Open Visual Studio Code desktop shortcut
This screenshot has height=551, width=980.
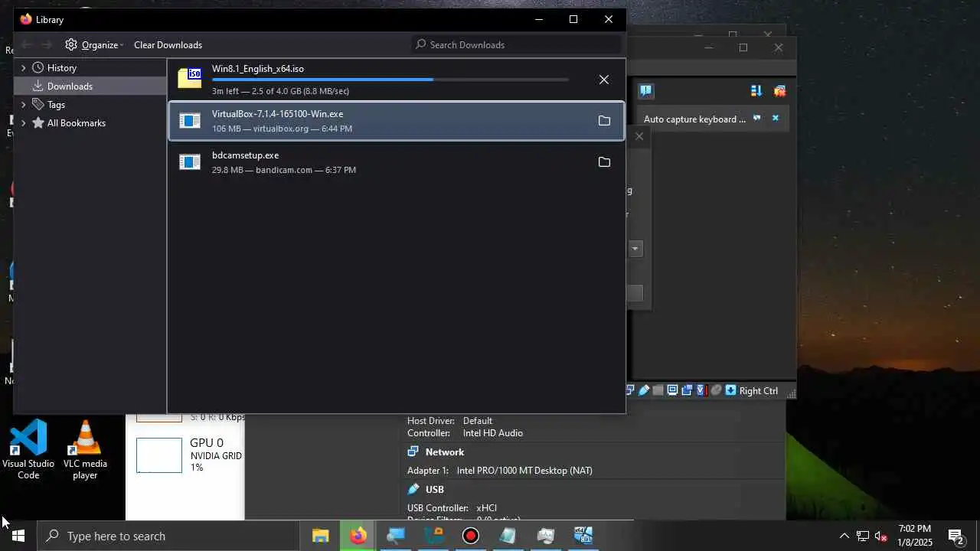pyautogui.click(x=28, y=450)
